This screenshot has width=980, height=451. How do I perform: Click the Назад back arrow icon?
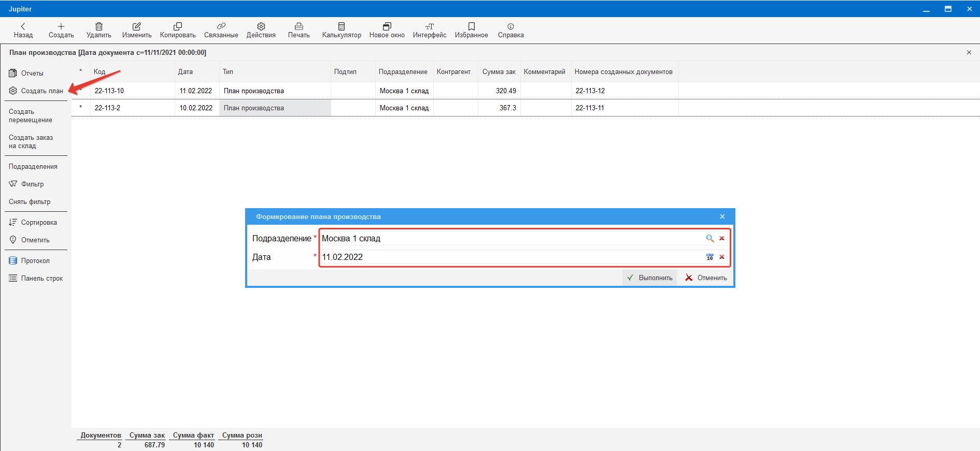point(23,26)
